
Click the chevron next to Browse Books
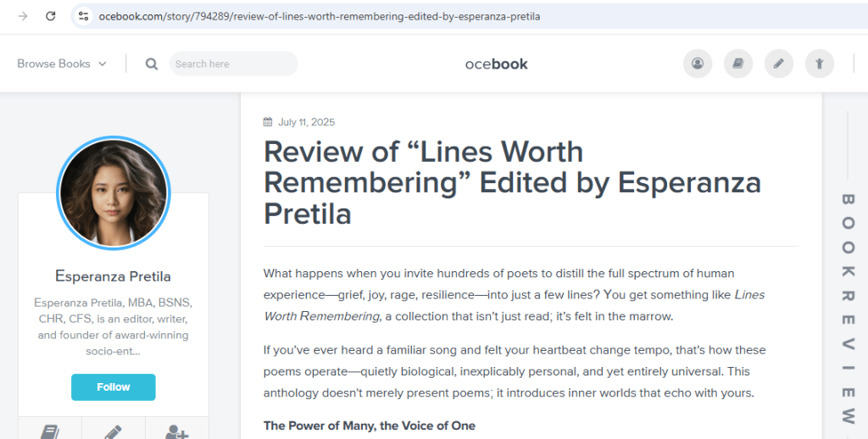103,64
